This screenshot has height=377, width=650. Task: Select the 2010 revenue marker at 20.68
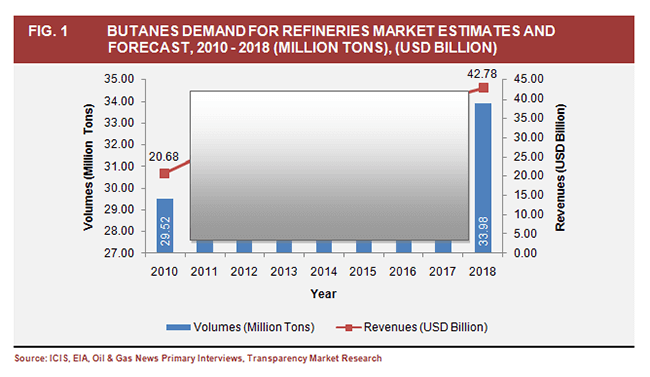pyautogui.click(x=165, y=173)
